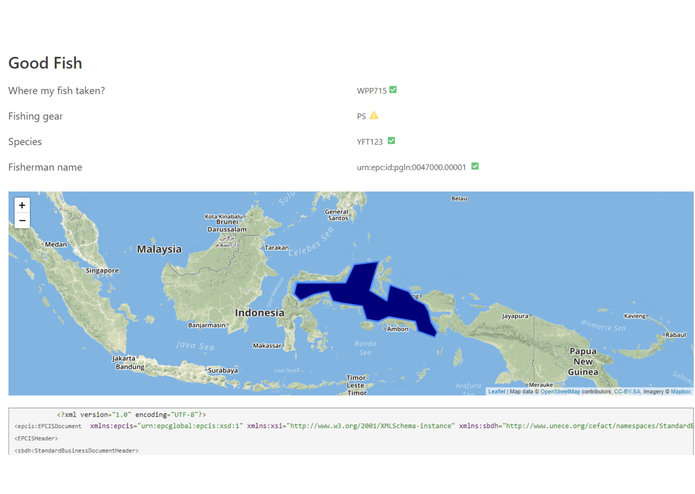The width and height of the screenshot is (695, 494).
Task: Select the PS fishing gear value
Action: coord(361,116)
